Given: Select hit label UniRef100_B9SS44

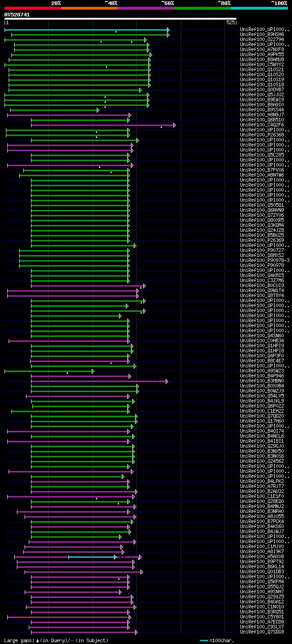Looking at the screenshot, I should 262,110.
